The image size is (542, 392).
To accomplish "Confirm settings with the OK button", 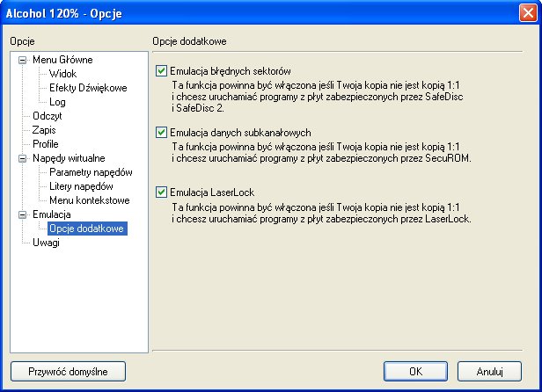I will point(415,371).
